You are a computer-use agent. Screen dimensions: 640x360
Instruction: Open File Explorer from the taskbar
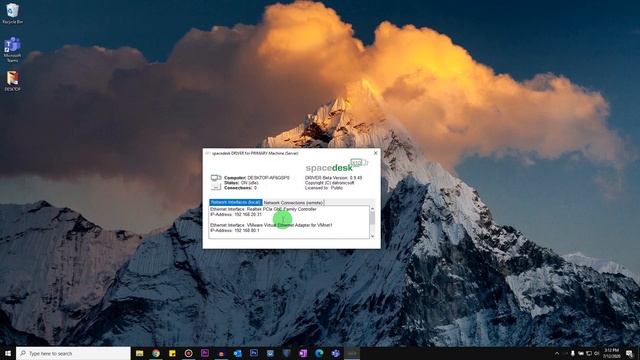140,353
